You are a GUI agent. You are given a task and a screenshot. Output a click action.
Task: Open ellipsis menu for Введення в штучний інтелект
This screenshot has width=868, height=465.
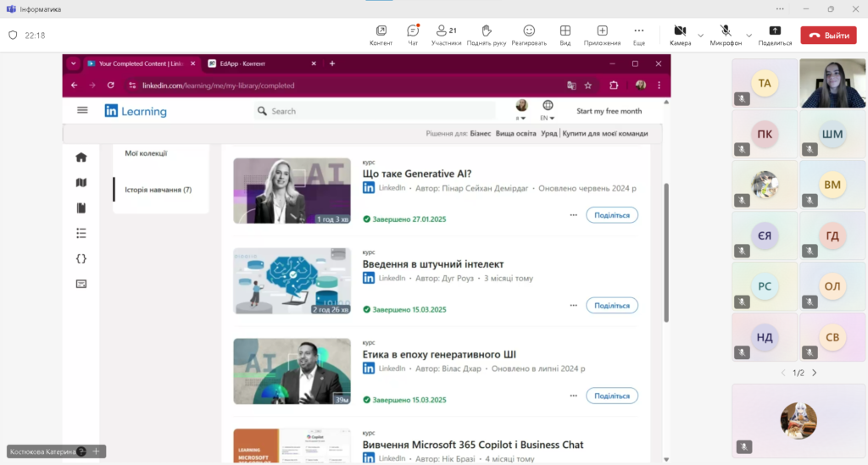pyautogui.click(x=574, y=305)
